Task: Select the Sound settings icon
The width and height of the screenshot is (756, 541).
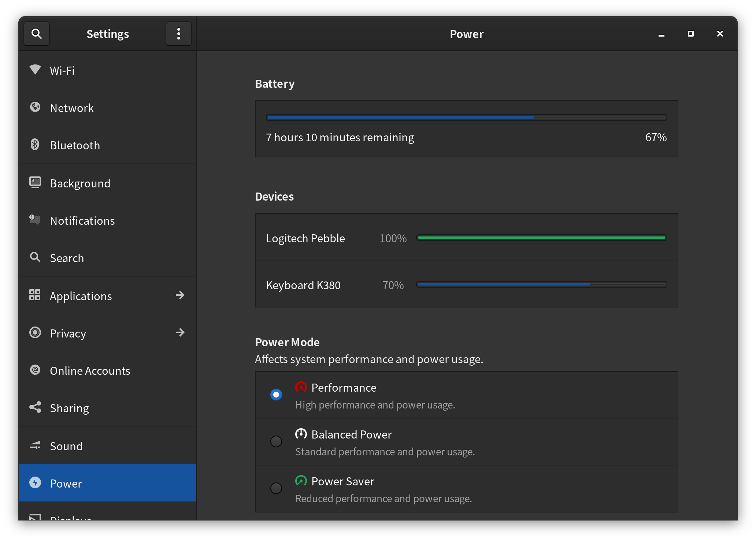Action: tap(35, 446)
